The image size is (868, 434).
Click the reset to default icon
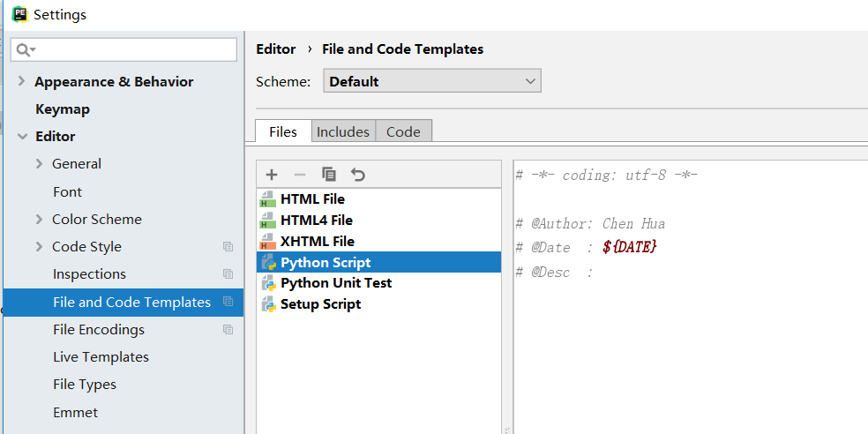pyautogui.click(x=357, y=175)
